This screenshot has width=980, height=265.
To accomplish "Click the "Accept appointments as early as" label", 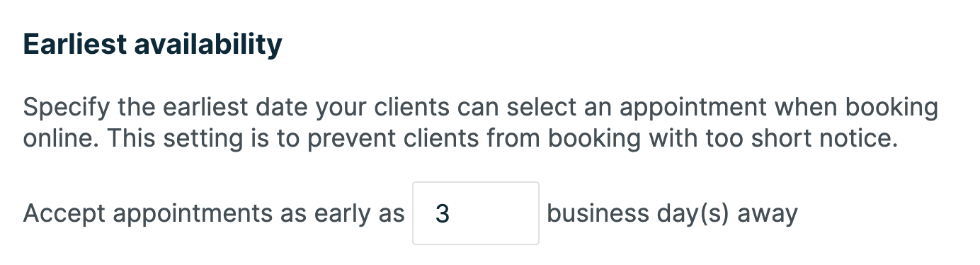I will [x=214, y=214].
